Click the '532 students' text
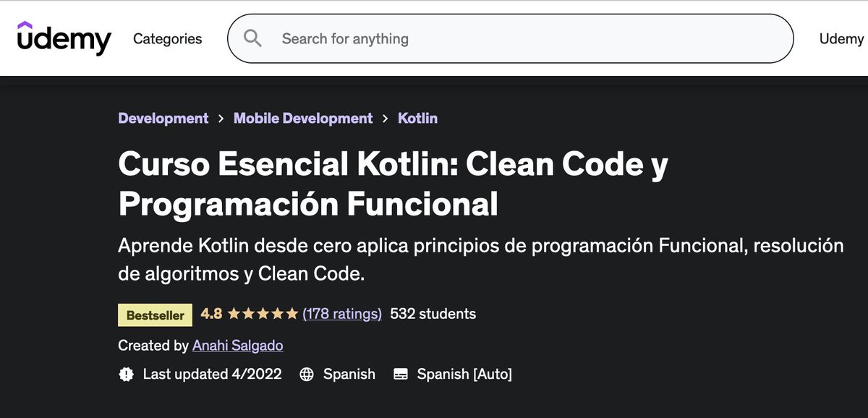This screenshot has width=868, height=418. pos(433,314)
